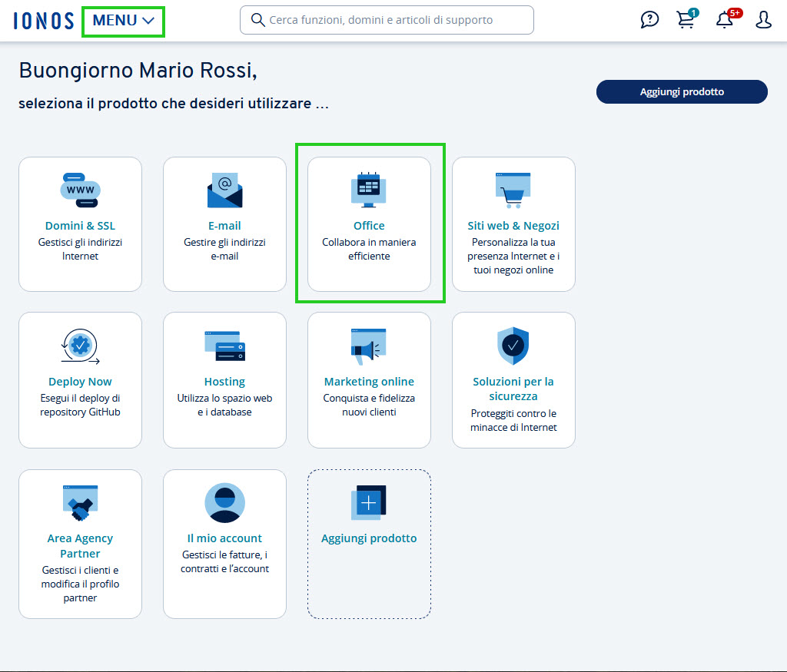
Task: Expand the MENU dropdown
Action: tap(123, 21)
